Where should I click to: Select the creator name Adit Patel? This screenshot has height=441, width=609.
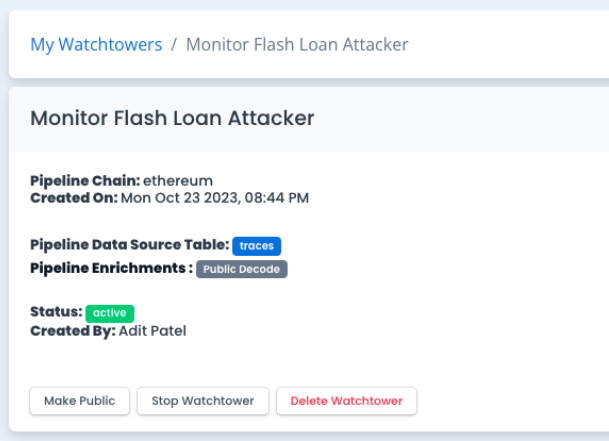coord(152,330)
